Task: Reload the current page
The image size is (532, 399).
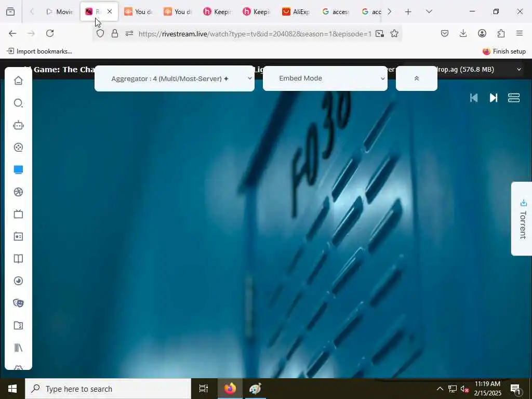Action: [50, 33]
